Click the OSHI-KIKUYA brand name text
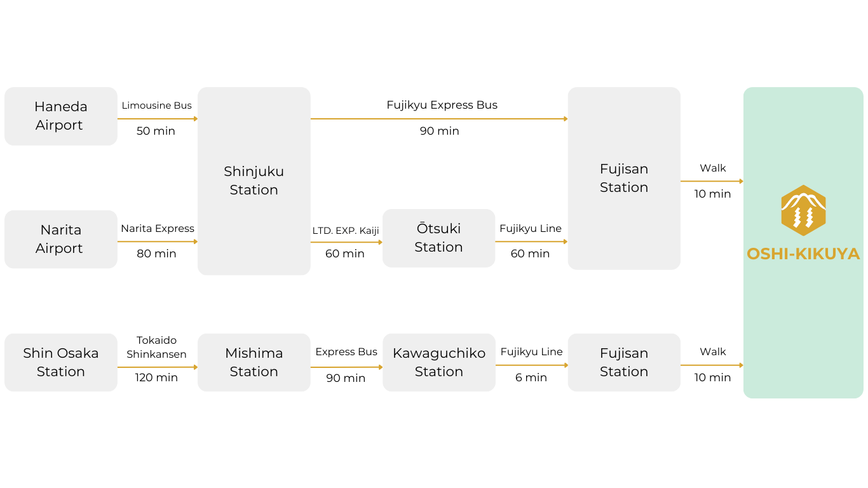Viewport: 868px width, 488px height. [803, 254]
